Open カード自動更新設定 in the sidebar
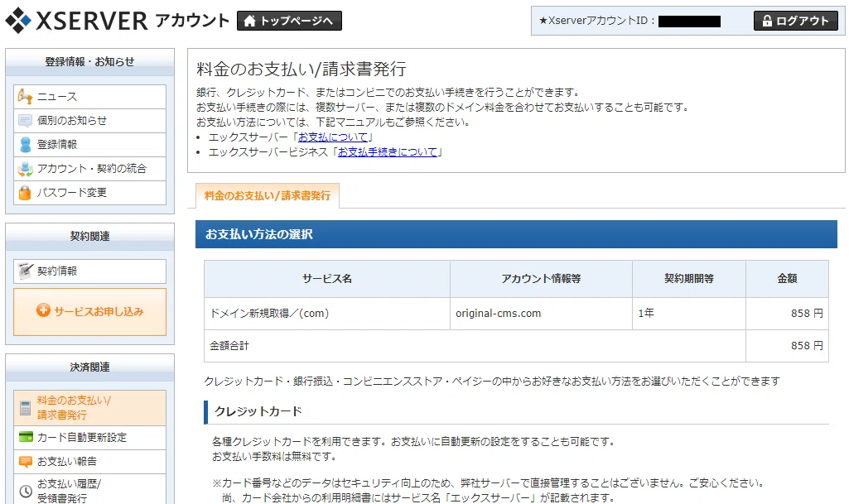 (90, 438)
